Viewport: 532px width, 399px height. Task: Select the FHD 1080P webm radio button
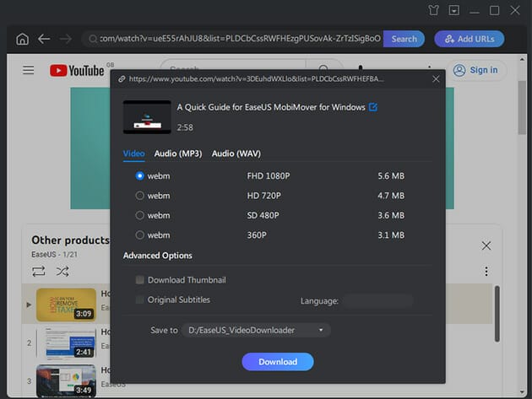click(140, 176)
